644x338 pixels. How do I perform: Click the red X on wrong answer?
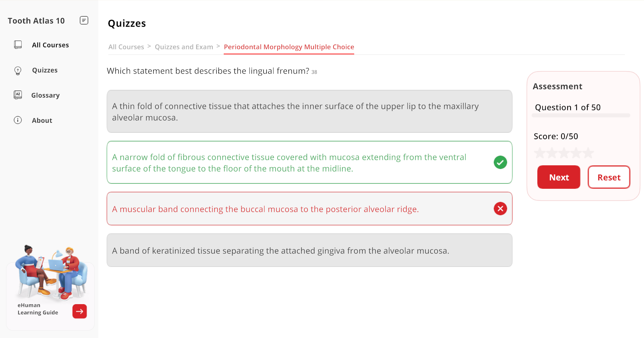(x=500, y=209)
